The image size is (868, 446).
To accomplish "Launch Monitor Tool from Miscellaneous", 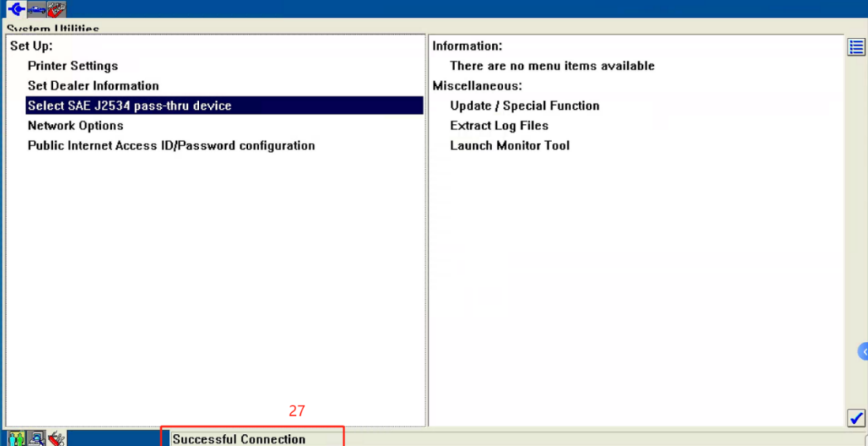I will [x=509, y=146].
